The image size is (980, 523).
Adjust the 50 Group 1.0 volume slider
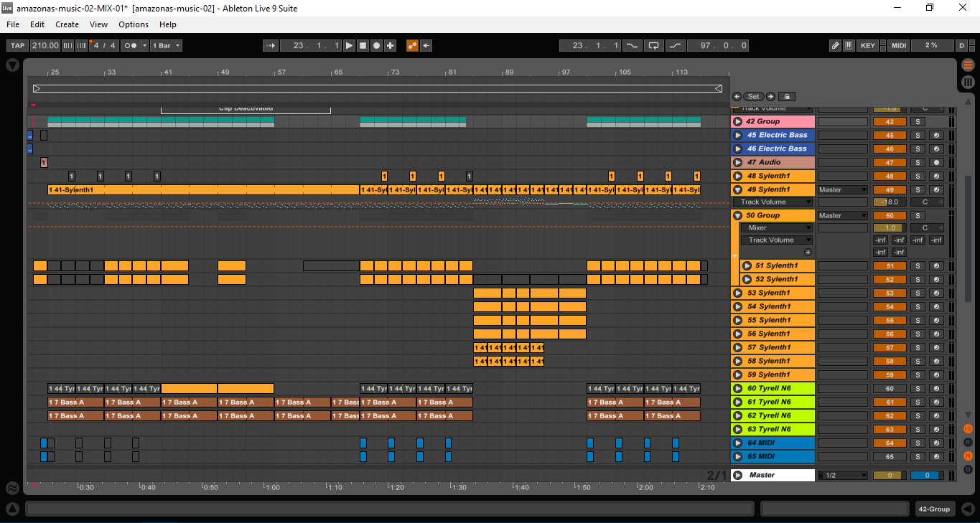pyautogui.click(x=890, y=228)
